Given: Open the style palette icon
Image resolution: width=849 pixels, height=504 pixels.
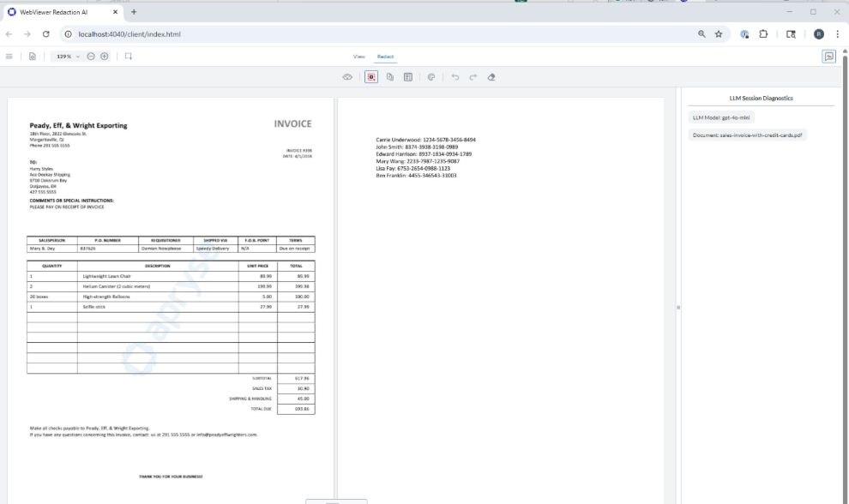Looking at the screenshot, I should coord(431,77).
